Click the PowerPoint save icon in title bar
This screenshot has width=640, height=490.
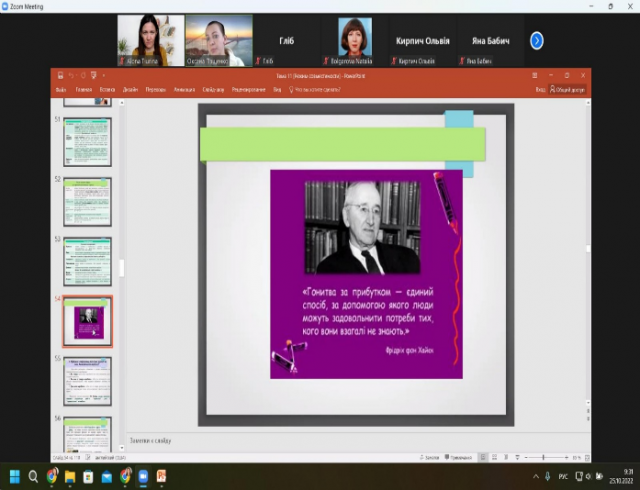(60, 75)
